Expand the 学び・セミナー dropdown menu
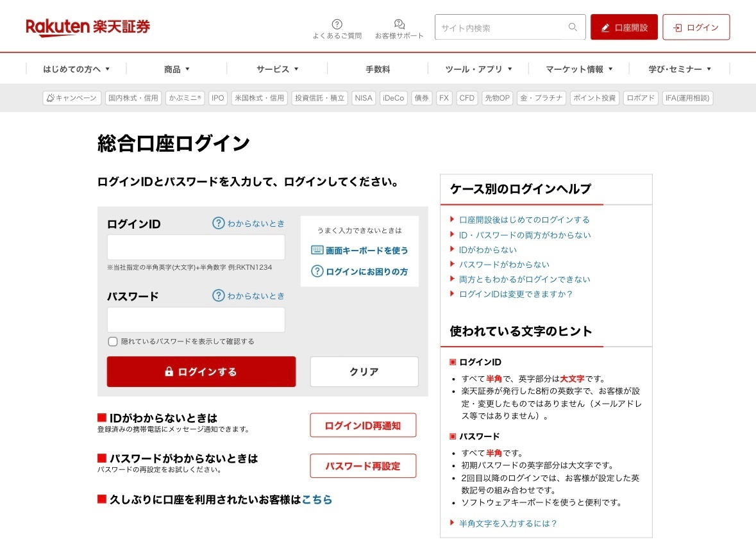Image resolution: width=756 pixels, height=544 pixels. [x=679, y=69]
